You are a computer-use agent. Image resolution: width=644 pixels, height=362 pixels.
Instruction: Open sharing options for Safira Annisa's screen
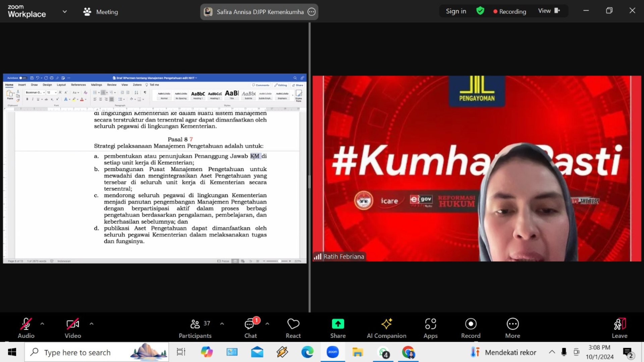tap(312, 12)
